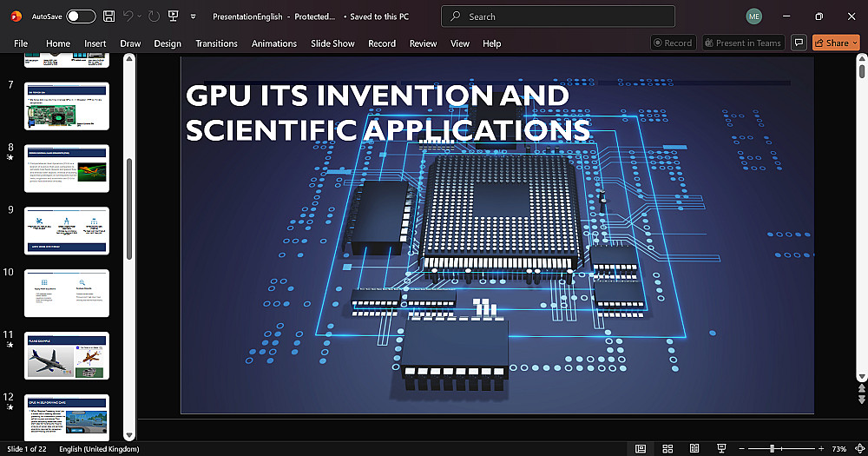
Task: Open the Slide Show tab
Action: (332, 43)
